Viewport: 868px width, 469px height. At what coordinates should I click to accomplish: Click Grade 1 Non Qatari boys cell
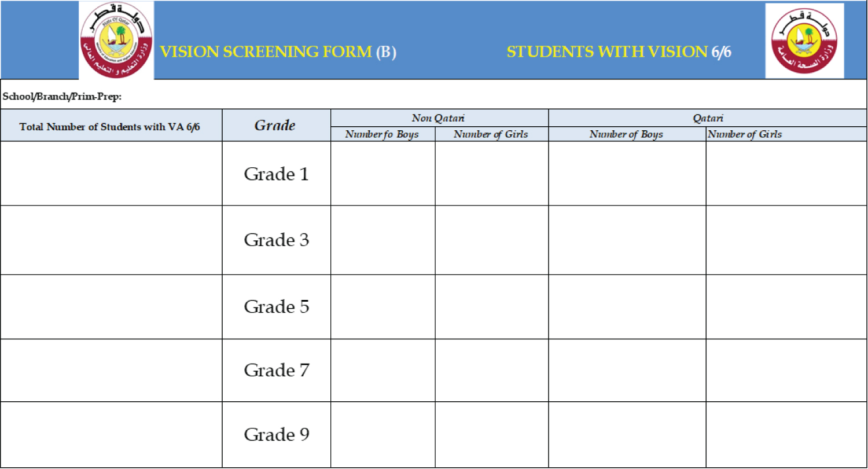tap(382, 173)
